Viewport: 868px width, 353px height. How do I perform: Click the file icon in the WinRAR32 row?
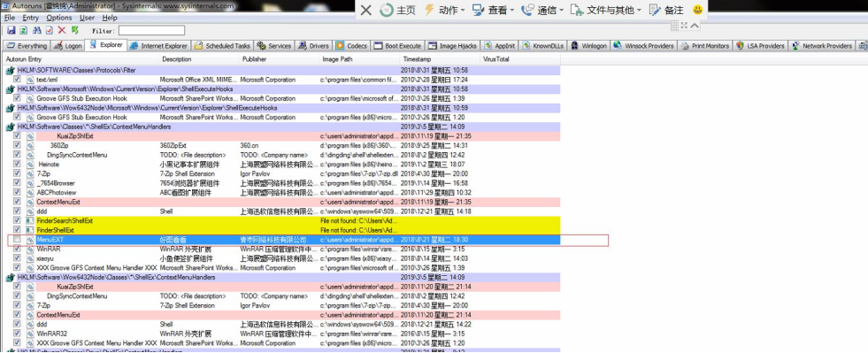coord(30,334)
